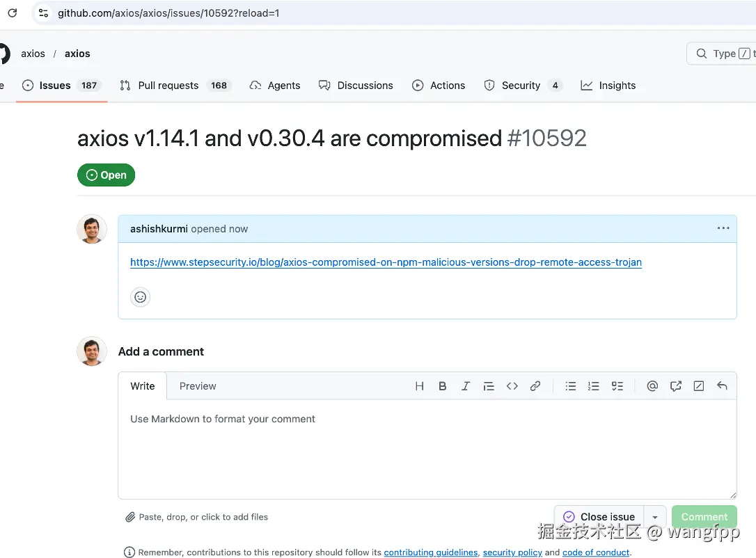
Task: Reference an issue or pull request
Action: 675,386
